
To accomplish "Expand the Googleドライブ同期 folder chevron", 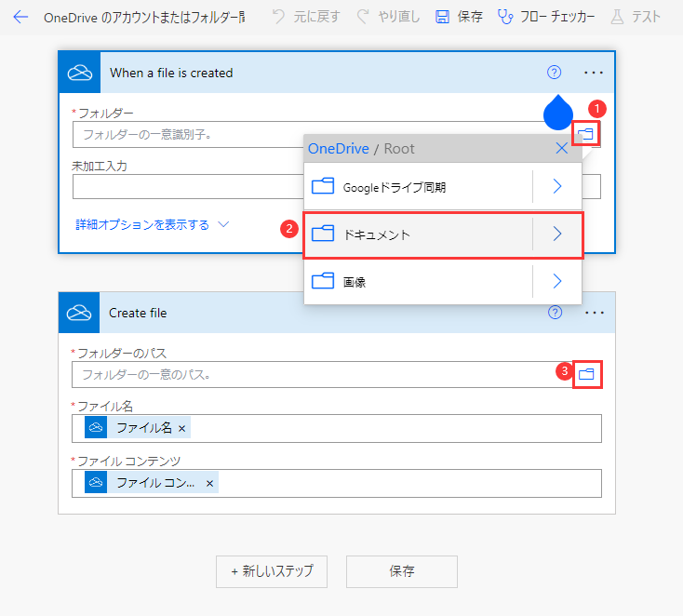I will point(557,186).
